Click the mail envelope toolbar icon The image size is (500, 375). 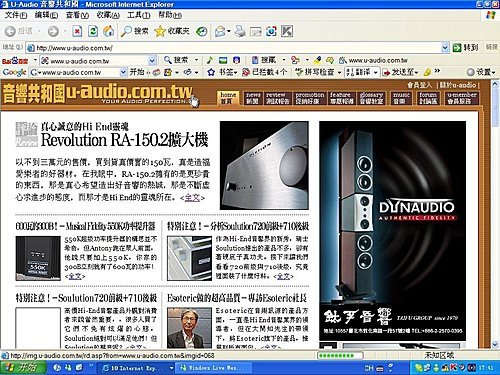[x=220, y=31]
